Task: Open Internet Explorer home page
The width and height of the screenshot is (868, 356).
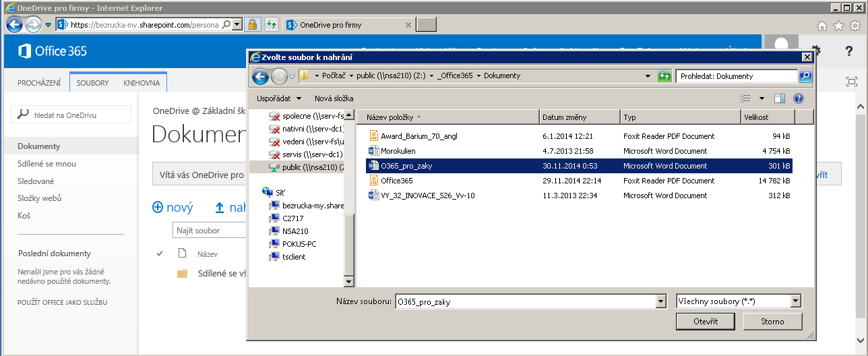Action: (x=822, y=26)
